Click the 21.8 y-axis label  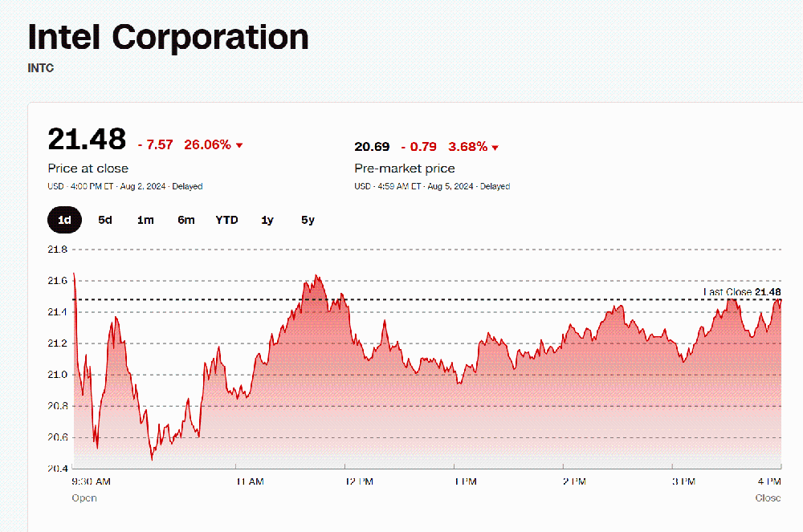(x=57, y=250)
